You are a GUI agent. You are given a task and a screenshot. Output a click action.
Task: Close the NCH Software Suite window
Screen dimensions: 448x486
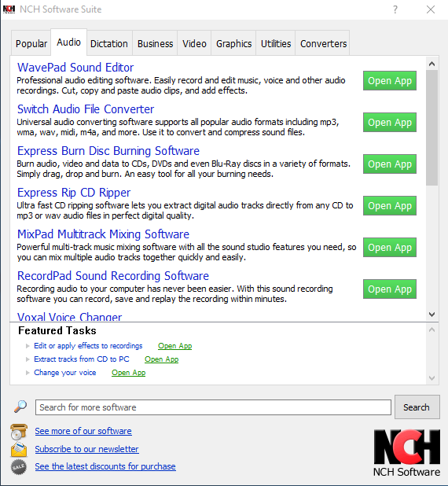coord(431,9)
